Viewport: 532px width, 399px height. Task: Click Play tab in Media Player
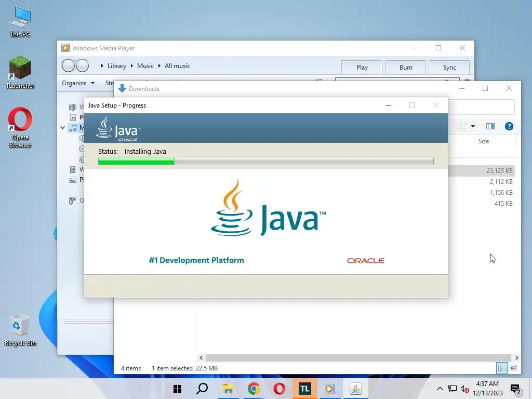(x=362, y=67)
